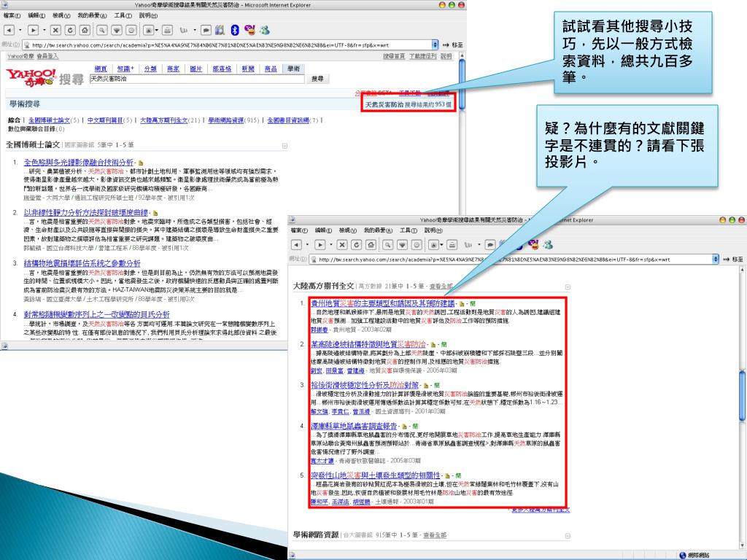Open Back history dropdown arrow in upper window
Screen dimensions: 747x560
click(x=20, y=30)
